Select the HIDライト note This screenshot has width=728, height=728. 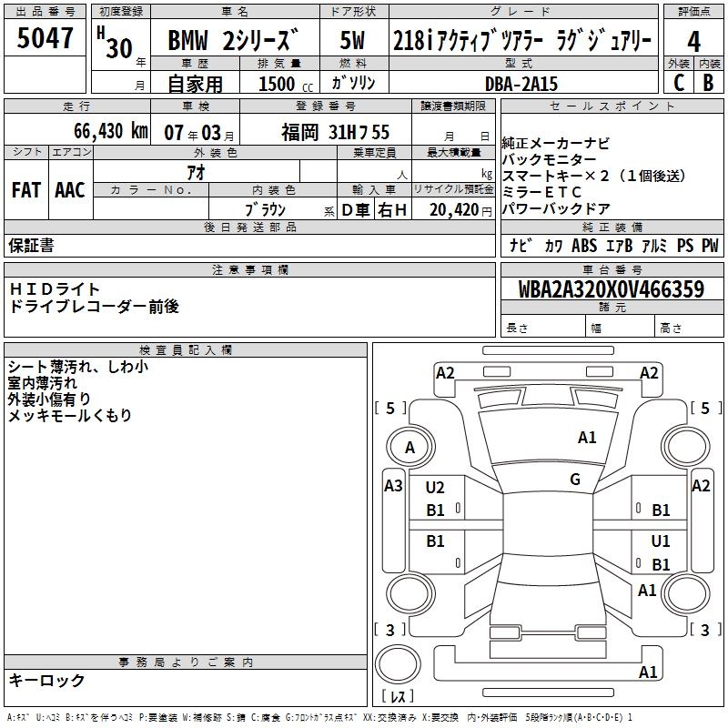tap(55, 289)
